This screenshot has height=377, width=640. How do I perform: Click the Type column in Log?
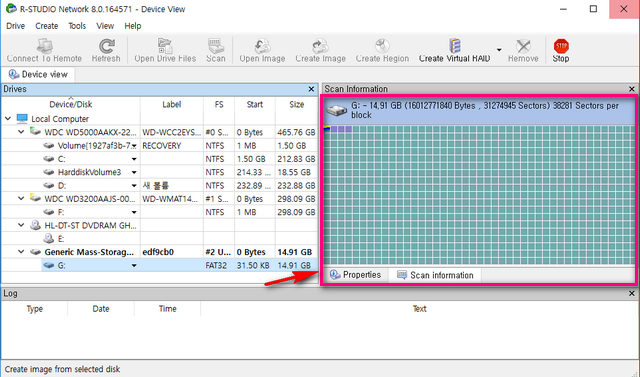[35, 309]
